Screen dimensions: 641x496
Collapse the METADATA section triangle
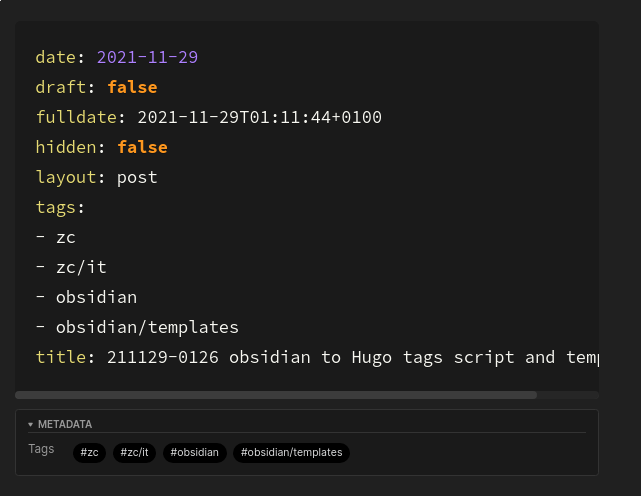coord(30,424)
